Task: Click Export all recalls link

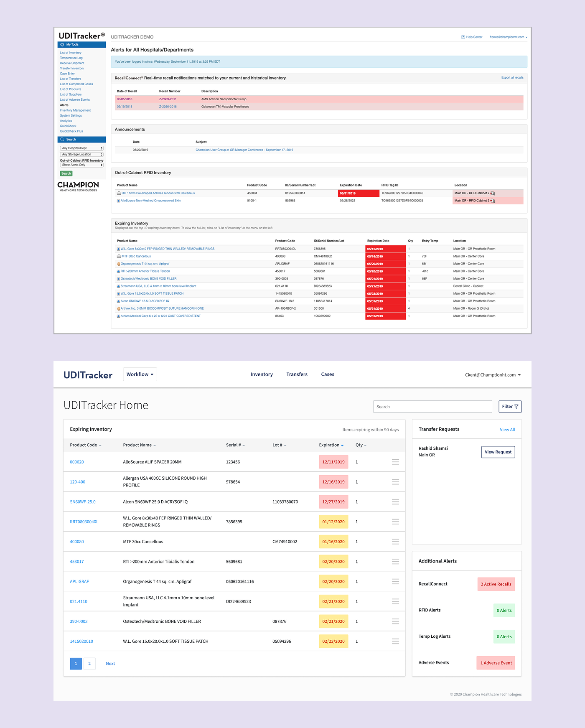Action: pos(512,78)
